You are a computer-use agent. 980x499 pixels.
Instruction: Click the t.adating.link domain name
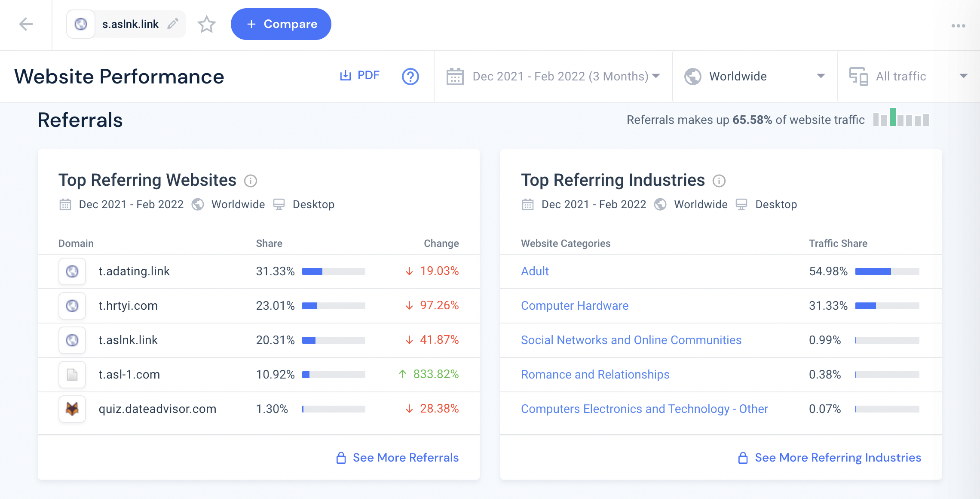[134, 271]
